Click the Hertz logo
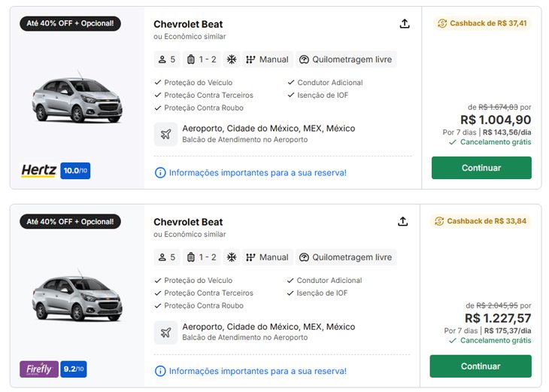 (x=38, y=171)
